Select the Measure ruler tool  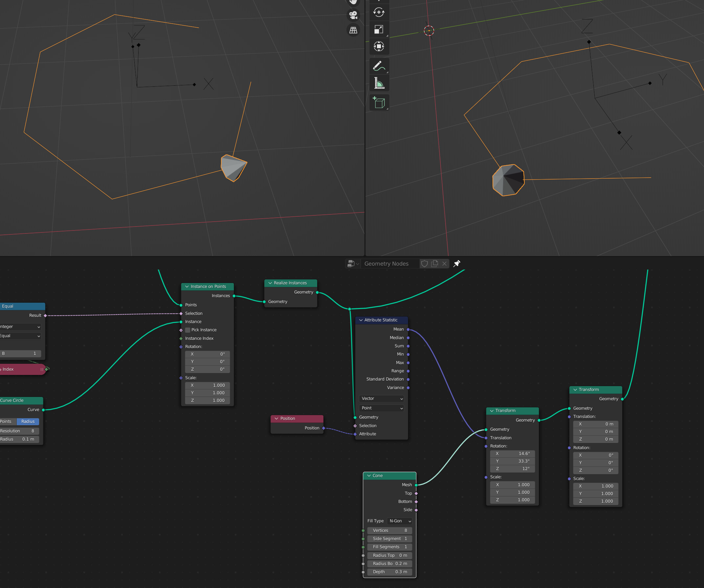tap(379, 83)
